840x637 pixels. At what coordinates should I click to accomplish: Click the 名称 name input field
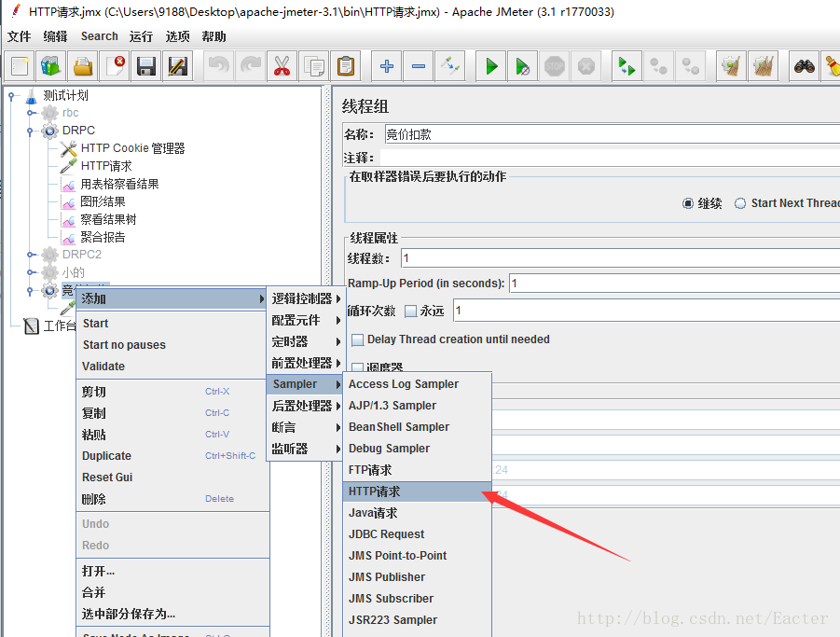(x=612, y=134)
